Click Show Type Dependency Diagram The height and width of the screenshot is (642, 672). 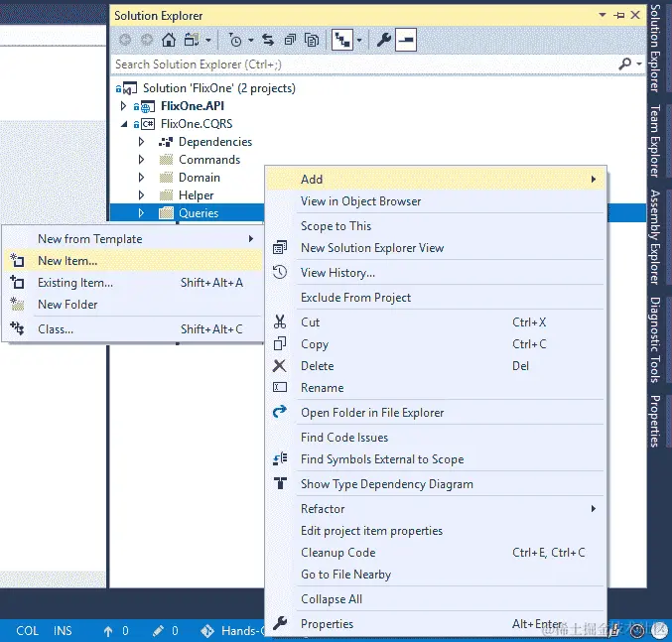[436, 484]
